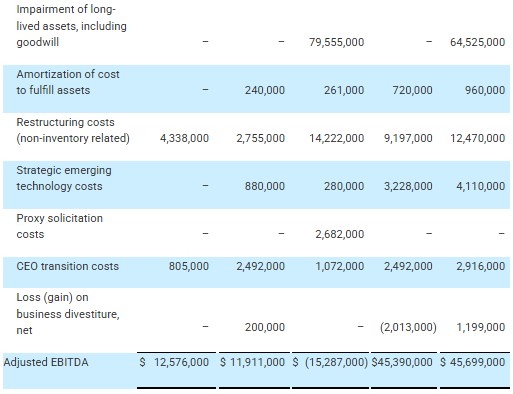Select the Restructuring costs row label

(x=73, y=130)
